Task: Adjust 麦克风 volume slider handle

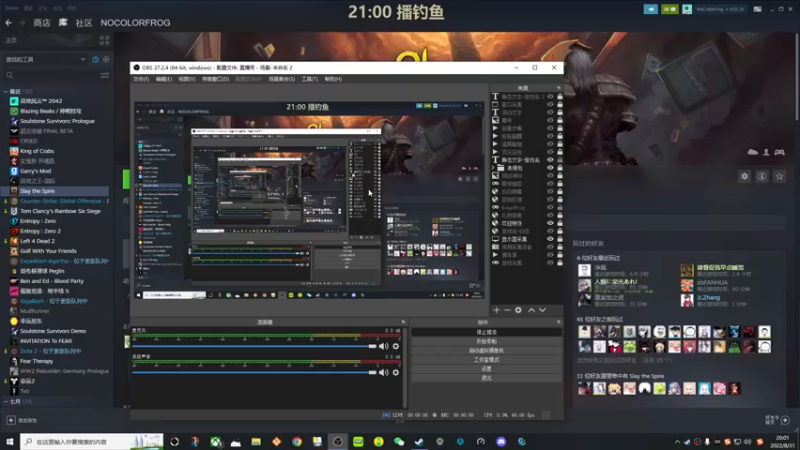Action: coord(372,346)
